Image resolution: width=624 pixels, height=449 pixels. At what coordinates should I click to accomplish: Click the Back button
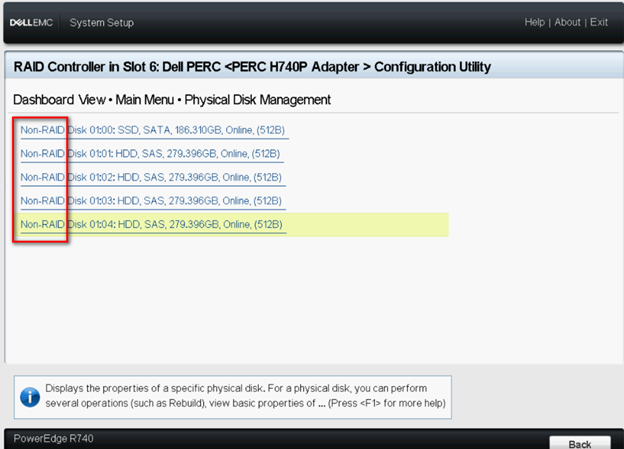point(580,443)
